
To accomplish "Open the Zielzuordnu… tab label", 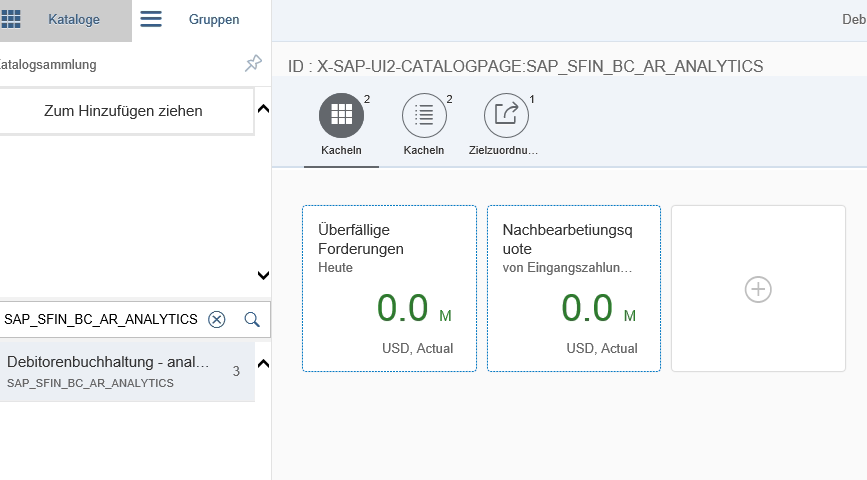I will coord(503,150).
